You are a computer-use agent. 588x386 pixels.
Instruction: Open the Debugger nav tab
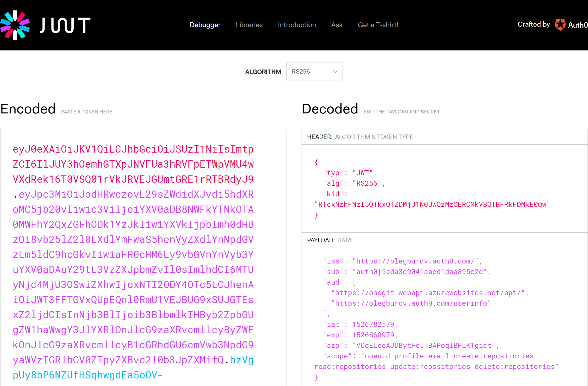click(205, 25)
